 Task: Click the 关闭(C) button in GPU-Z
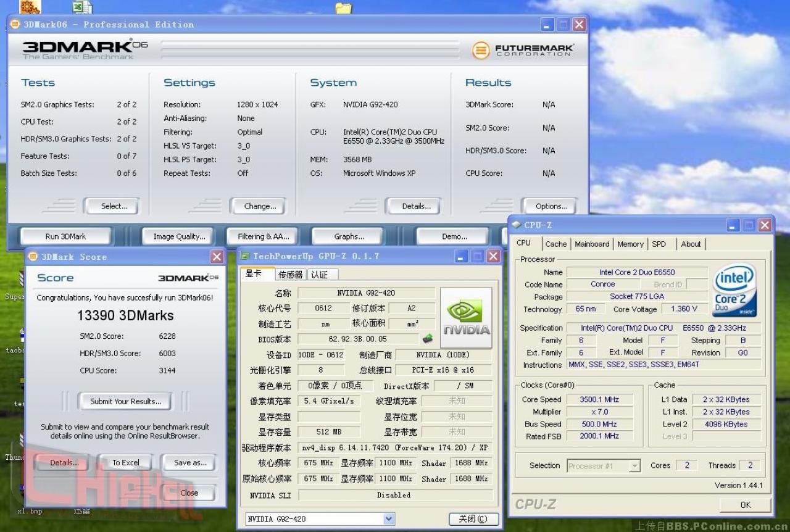(473, 519)
